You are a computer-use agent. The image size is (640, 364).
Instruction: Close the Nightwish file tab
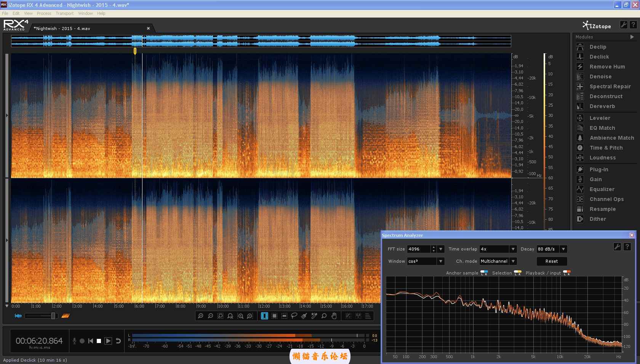[x=148, y=29]
